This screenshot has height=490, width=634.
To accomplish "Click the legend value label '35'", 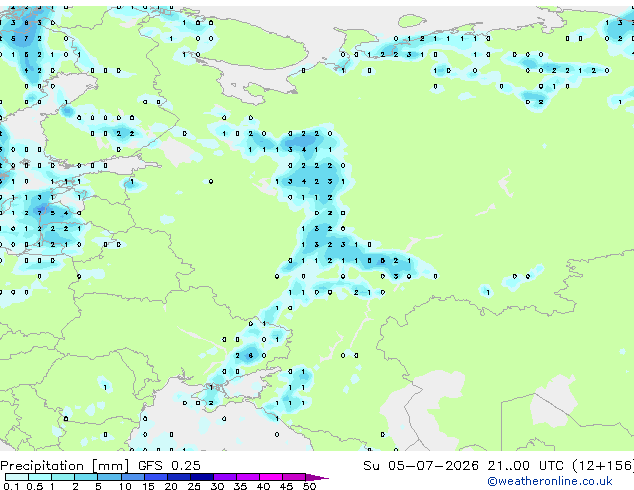I will 240,486.
